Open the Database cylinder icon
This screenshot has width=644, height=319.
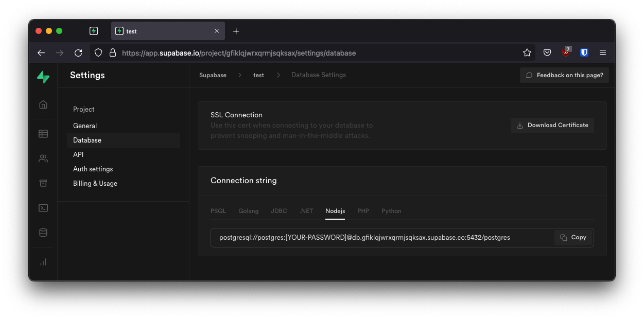pyautogui.click(x=43, y=233)
